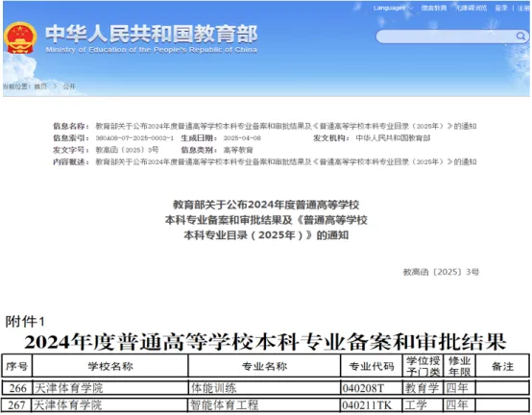Click the 备注 column header
This screenshot has height=415, width=532.
click(x=502, y=366)
